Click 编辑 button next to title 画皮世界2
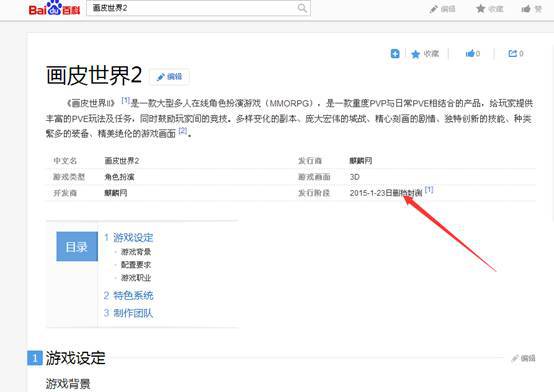 (x=170, y=77)
